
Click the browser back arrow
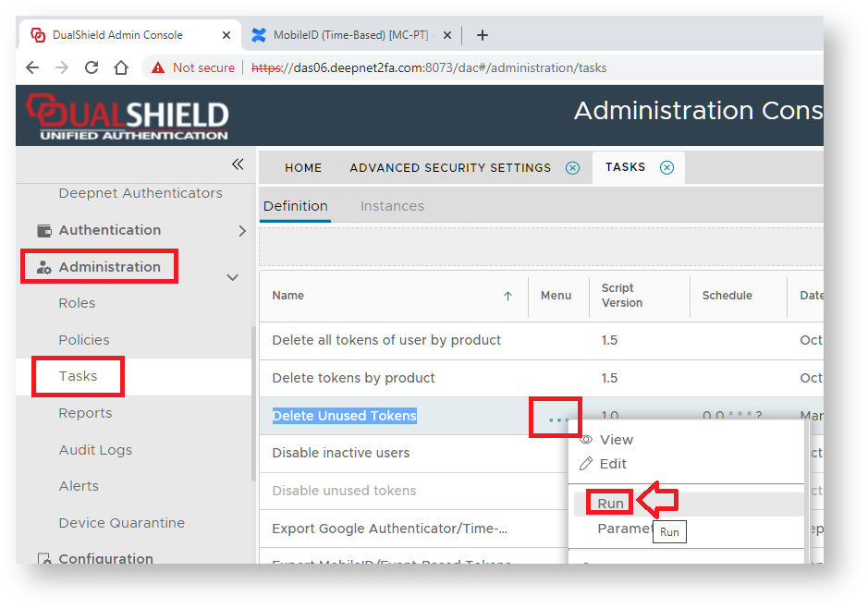click(x=32, y=67)
